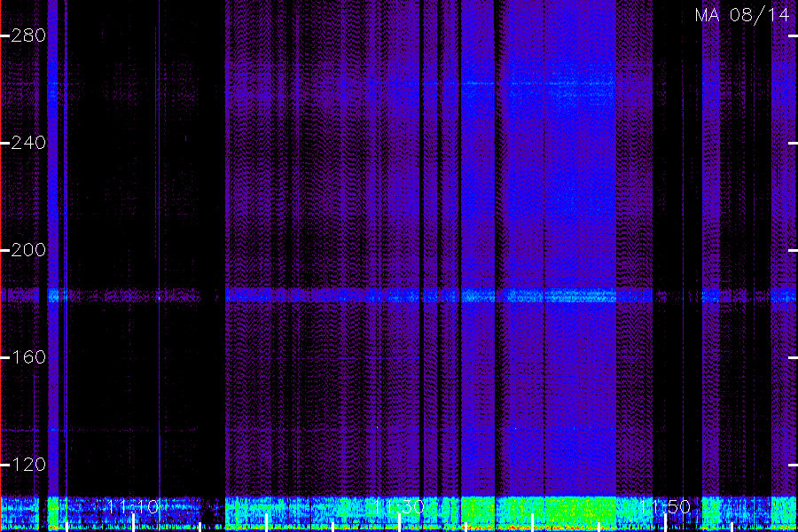
Task: Click the 280 frequency axis label
Action: 28,35
